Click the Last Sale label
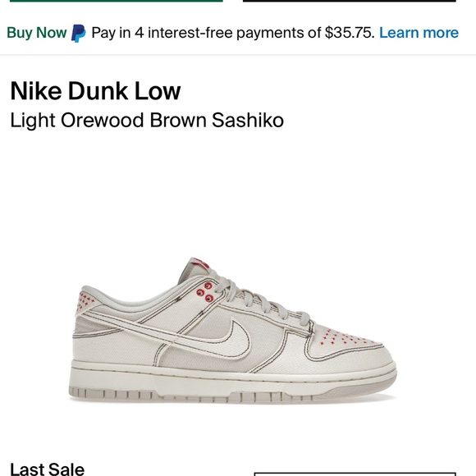476x476 pixels. point(48,469)
